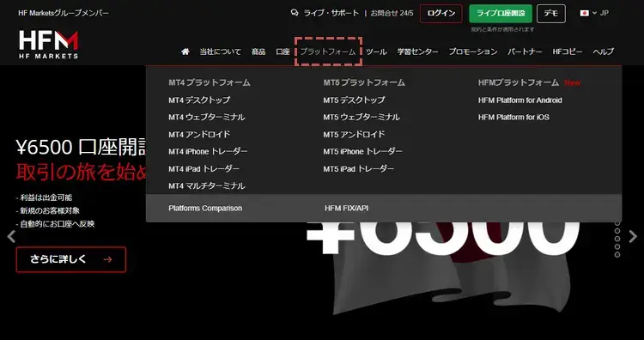This screenshot has height=340, width=644.
Task: Click the HFM logo
Action: point(48,45)
